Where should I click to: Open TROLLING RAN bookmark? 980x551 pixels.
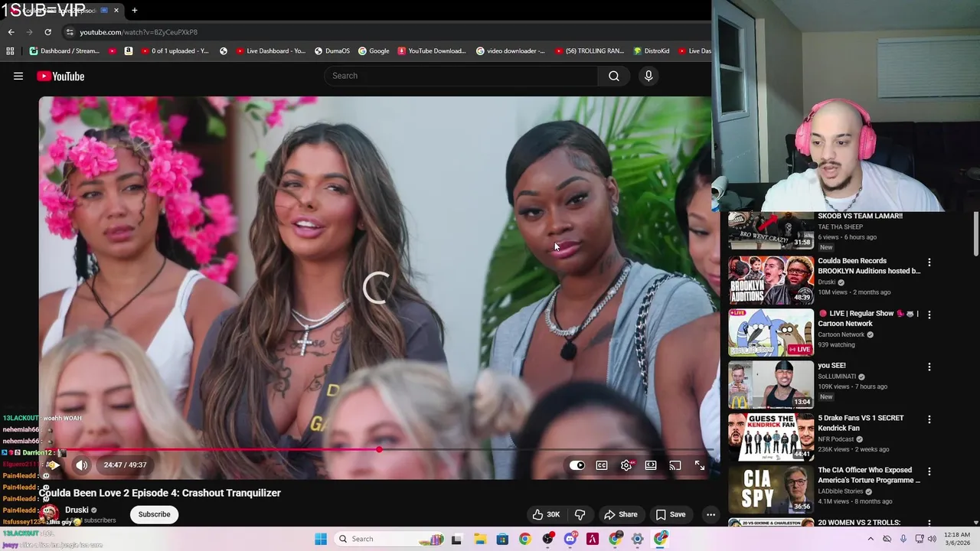589,51
